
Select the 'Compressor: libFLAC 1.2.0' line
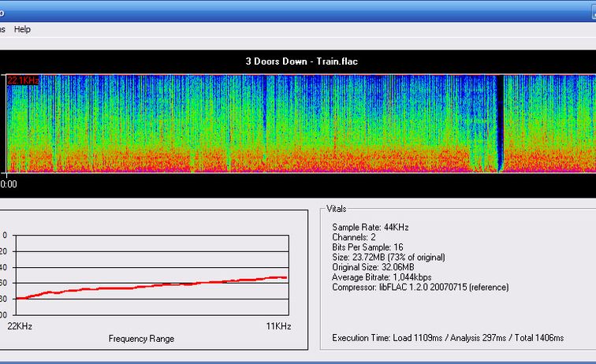(x=420, y=288)
